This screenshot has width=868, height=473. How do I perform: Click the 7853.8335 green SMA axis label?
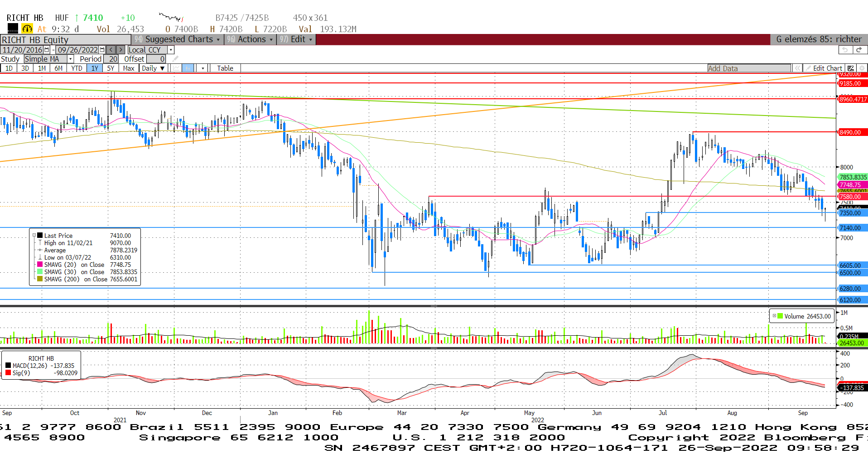(853, 177)
